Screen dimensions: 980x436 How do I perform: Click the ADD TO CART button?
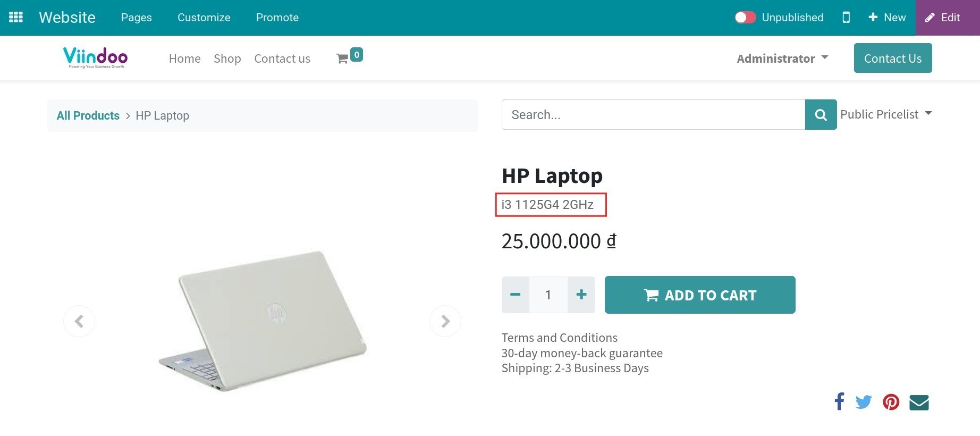pos(700,295)
